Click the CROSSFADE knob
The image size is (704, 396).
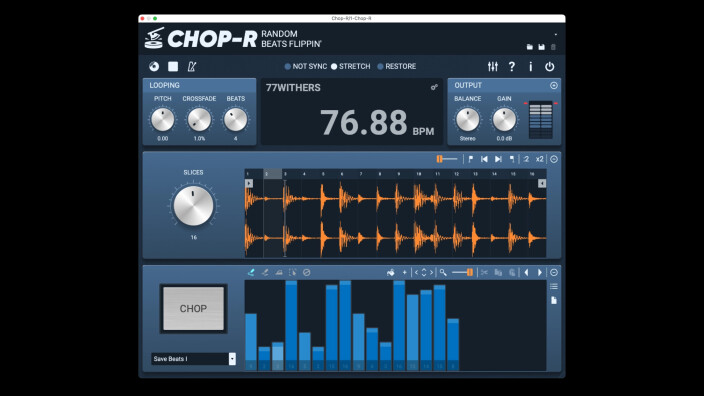(199, 120)
